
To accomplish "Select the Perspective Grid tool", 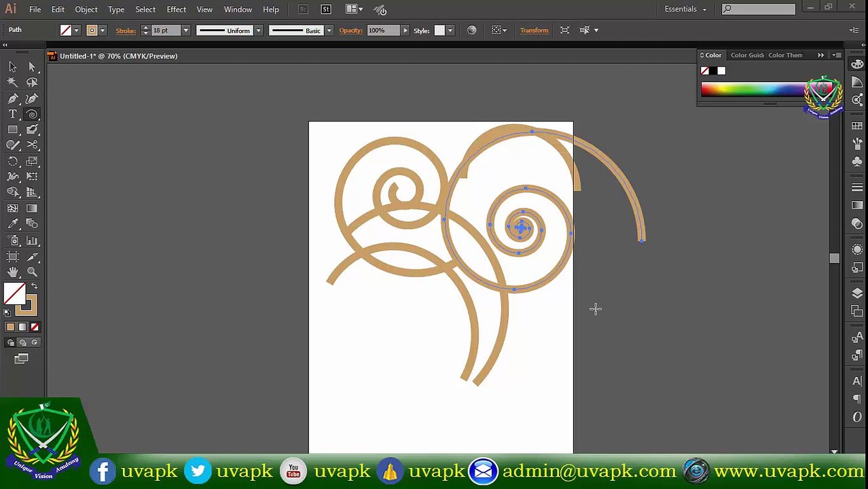I will click(x=32, y=193).
